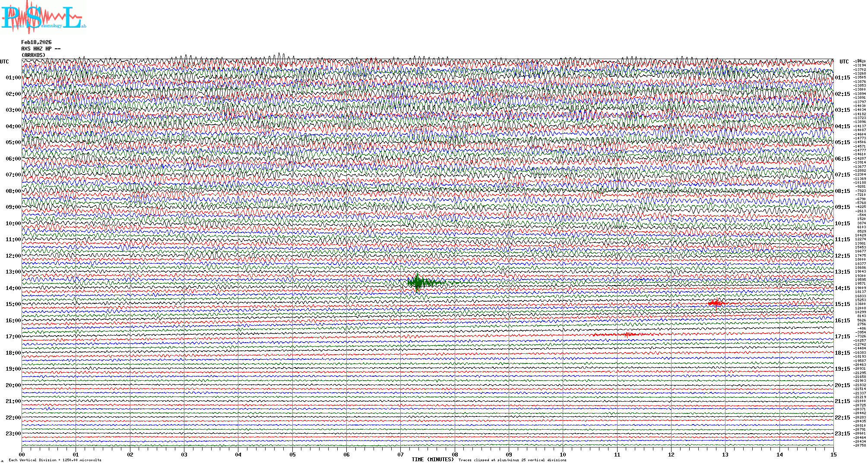Click the PSL Seismology Lab logo

click(x=43, y=17)
